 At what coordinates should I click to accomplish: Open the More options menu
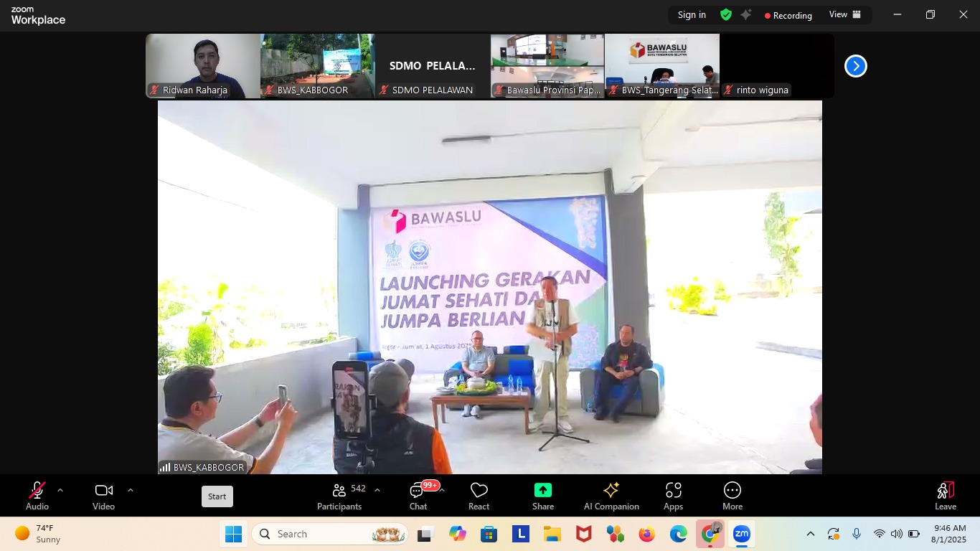tap(732, 496)
